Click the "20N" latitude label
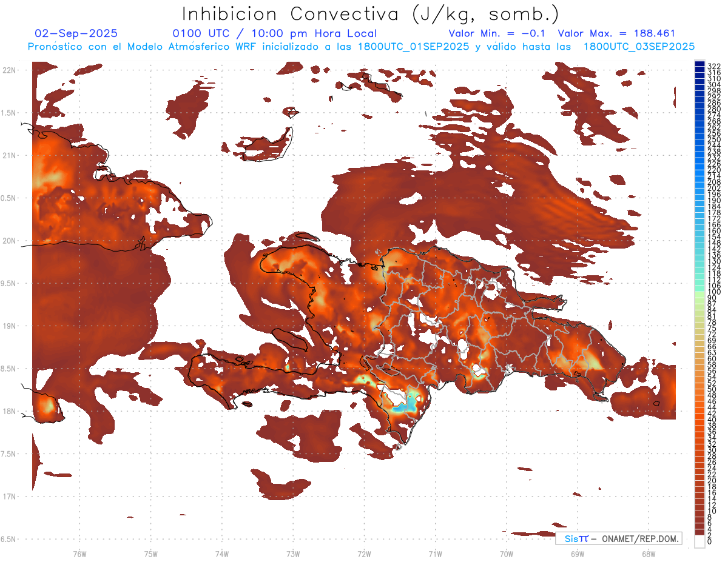The width and height of the screenshot is (728, 562). click(10, 241)
